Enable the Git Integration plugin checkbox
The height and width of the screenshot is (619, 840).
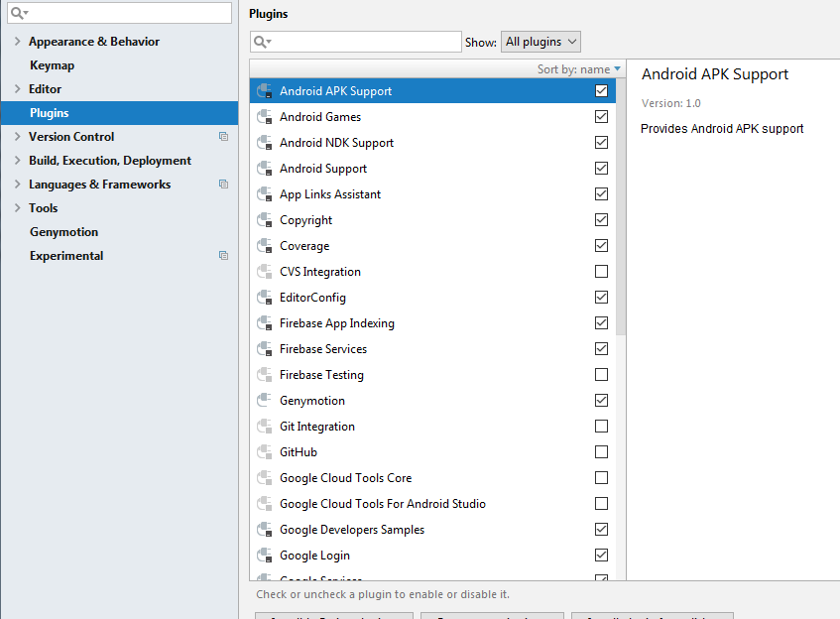(601, 427)
